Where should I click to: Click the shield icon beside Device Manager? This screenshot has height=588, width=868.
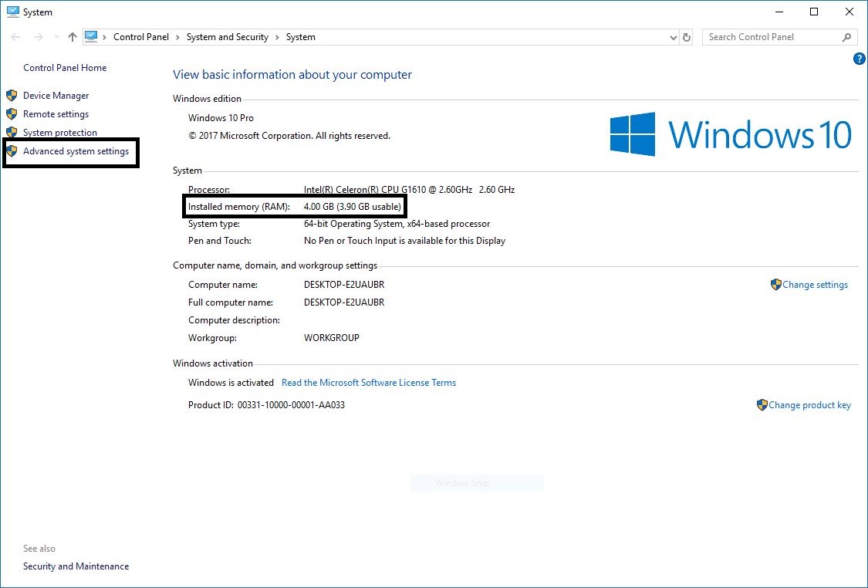click(12, 95)
